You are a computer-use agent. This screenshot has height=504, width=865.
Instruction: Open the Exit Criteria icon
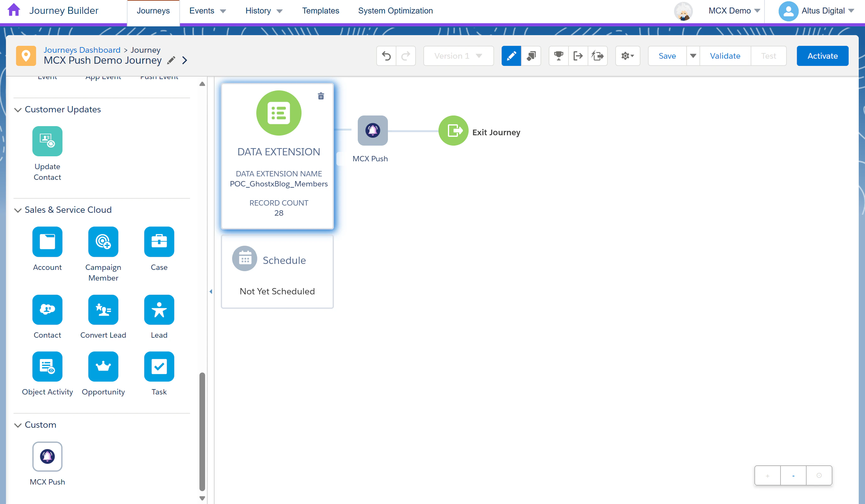[578, 56]
